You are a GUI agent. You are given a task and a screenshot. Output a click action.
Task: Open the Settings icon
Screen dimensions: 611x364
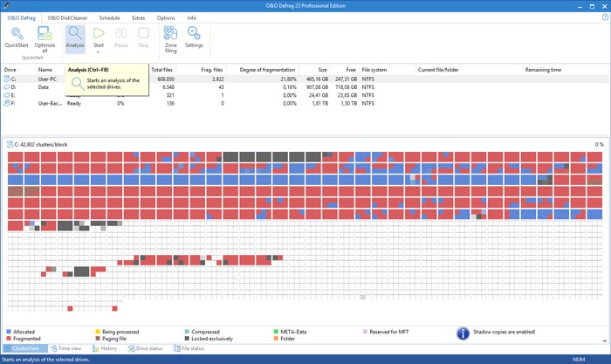194,33
